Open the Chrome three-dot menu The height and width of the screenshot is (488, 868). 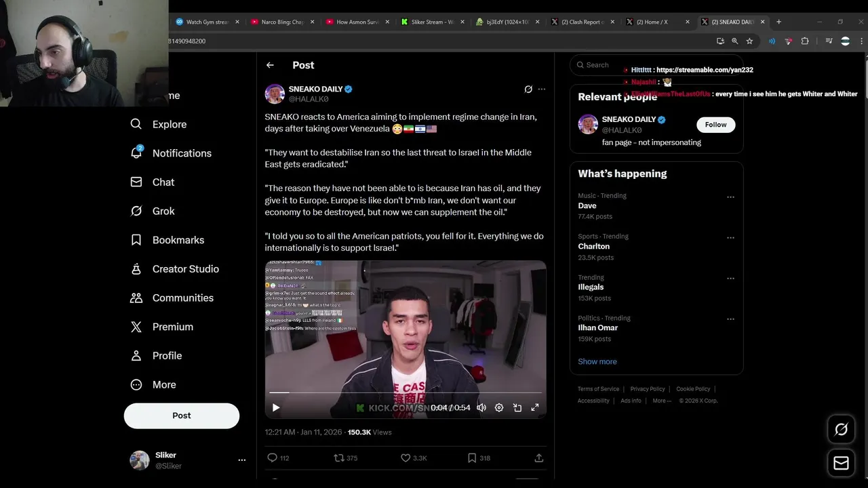[x=861, y=41]
